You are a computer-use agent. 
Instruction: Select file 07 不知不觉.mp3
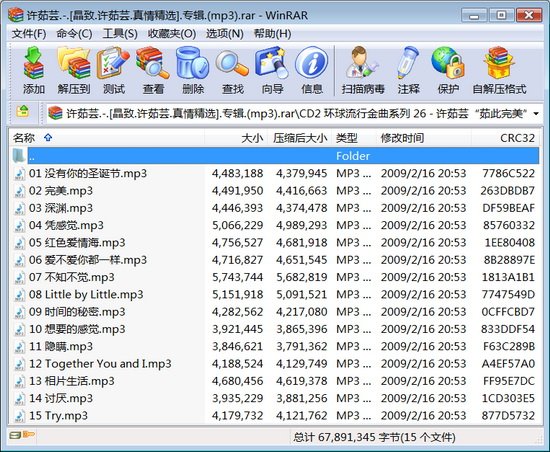tap(275, 277)
